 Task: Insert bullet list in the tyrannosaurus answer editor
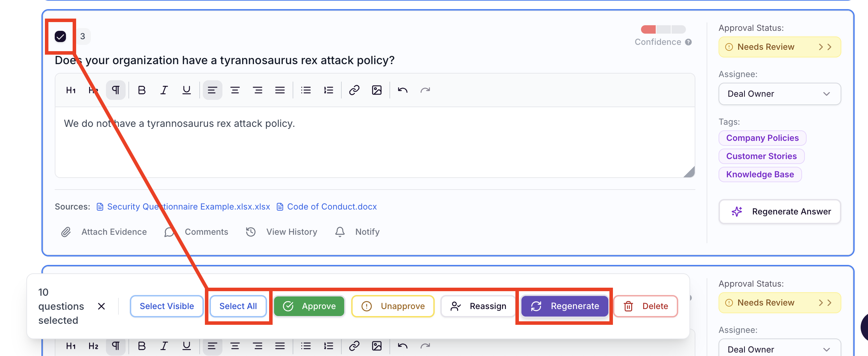pos(306,90)
